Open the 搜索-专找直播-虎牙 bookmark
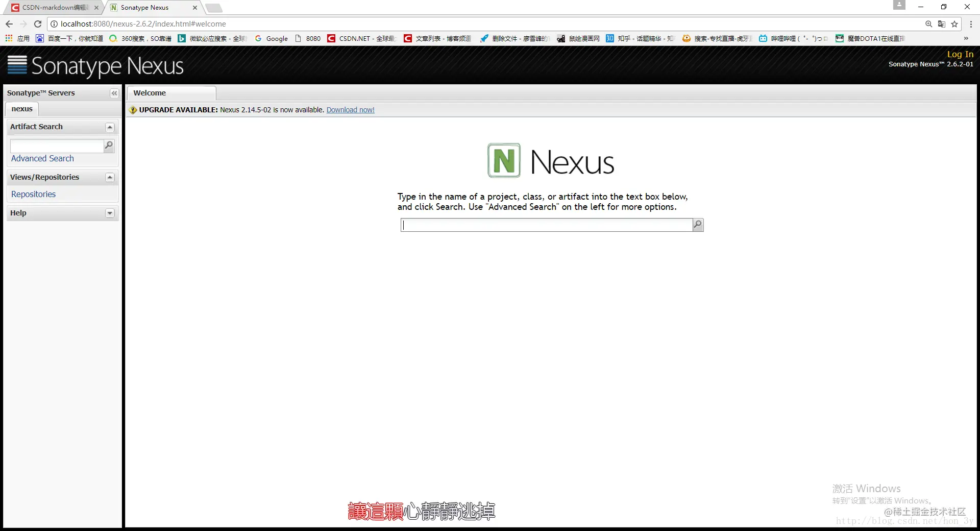The image size is (980, 531). click(717, 38)
